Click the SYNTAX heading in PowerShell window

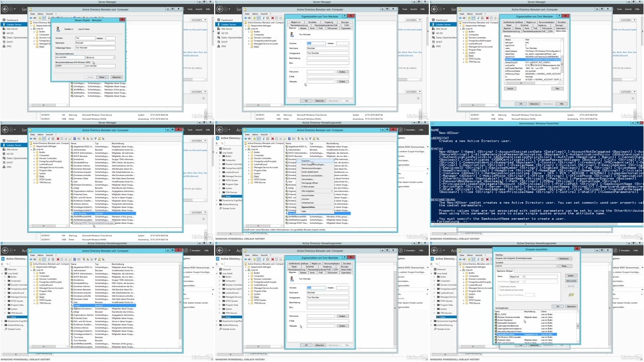[436, 148]
